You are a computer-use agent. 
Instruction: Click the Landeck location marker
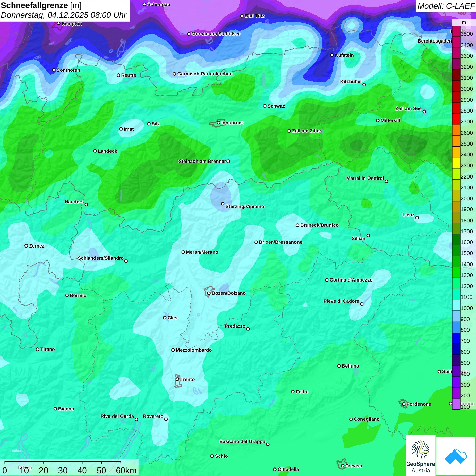pos(95,151)
